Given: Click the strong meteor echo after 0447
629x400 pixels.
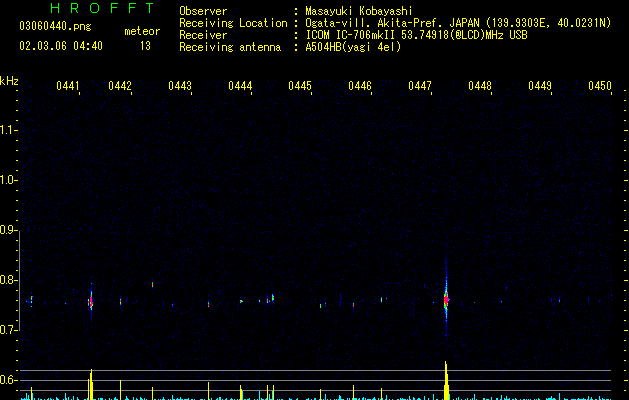Looking at the screenshot, I should tap(446, 299).
